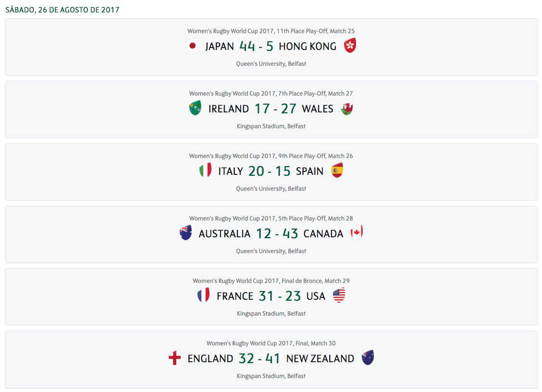
Task: Open the Japan 44 - 5 Hong Kong score
Action: (x=256, y=46)
